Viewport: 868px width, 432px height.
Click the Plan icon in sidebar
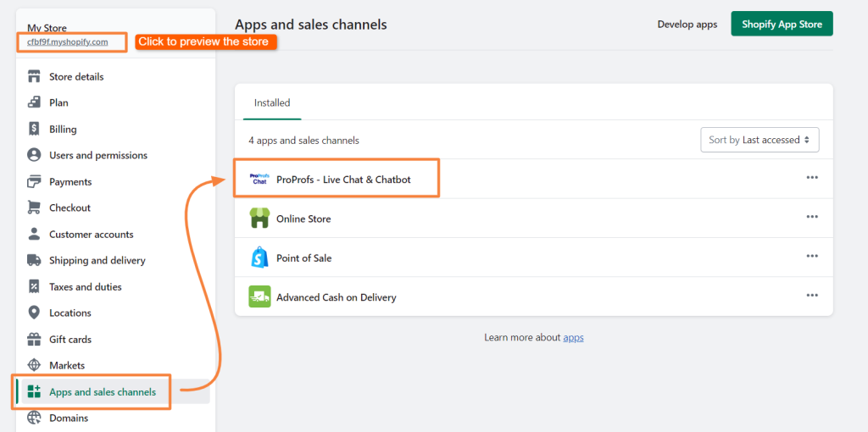tap(34, 102)
